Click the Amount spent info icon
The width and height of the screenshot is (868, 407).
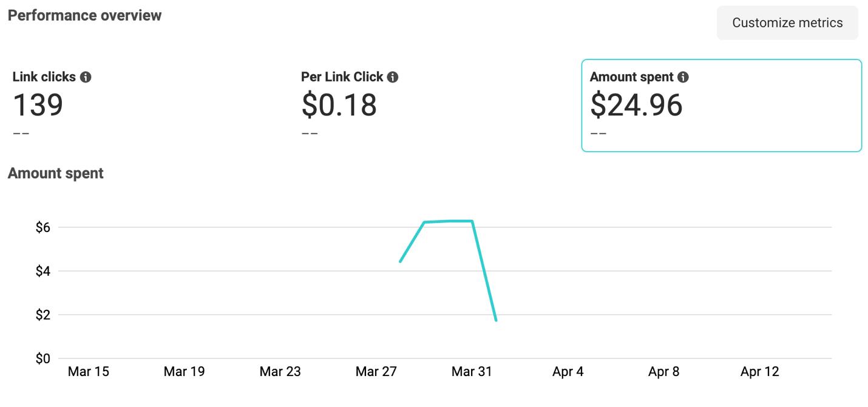pyautogui.click(x=683, y=77)
